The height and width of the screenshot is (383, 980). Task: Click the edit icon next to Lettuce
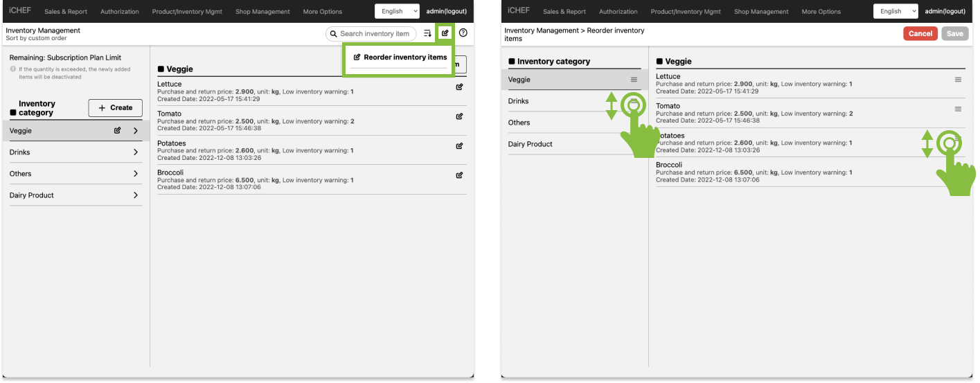(x=459, y=87)
